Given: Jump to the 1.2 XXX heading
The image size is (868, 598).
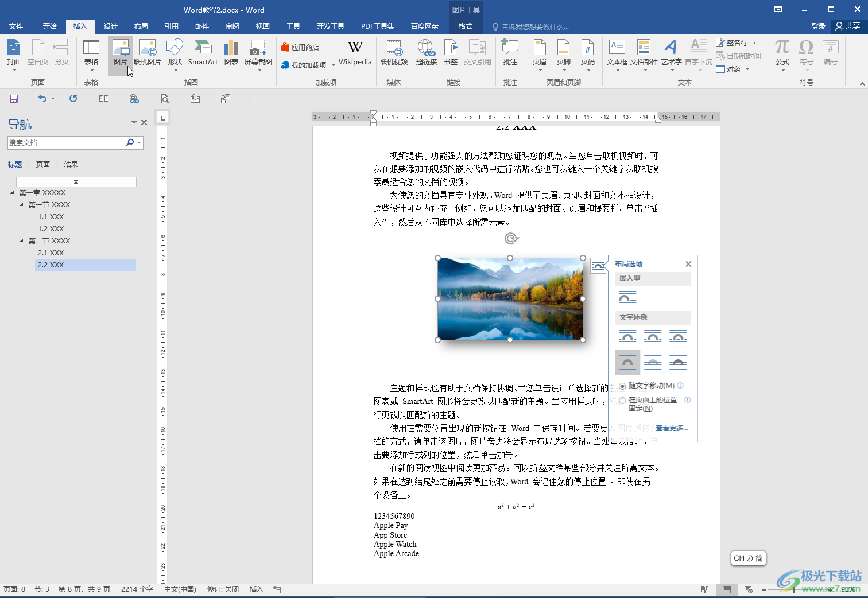Looking at the screenshot, I should coord(51,229).
